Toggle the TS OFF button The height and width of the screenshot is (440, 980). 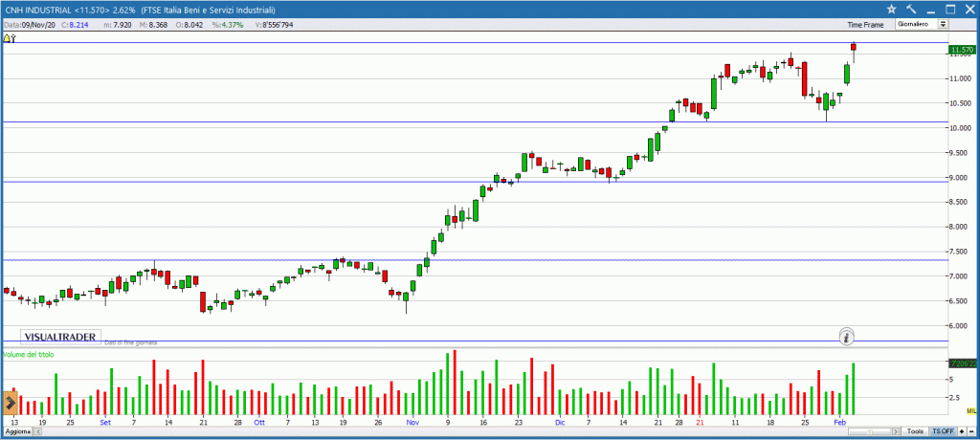pos(943,432)
